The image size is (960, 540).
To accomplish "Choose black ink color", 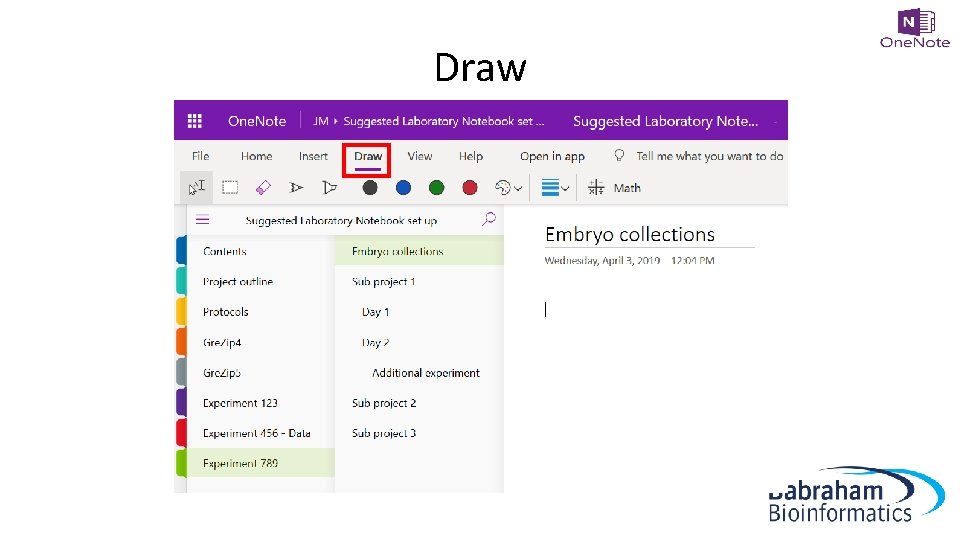I will [370, 187].
